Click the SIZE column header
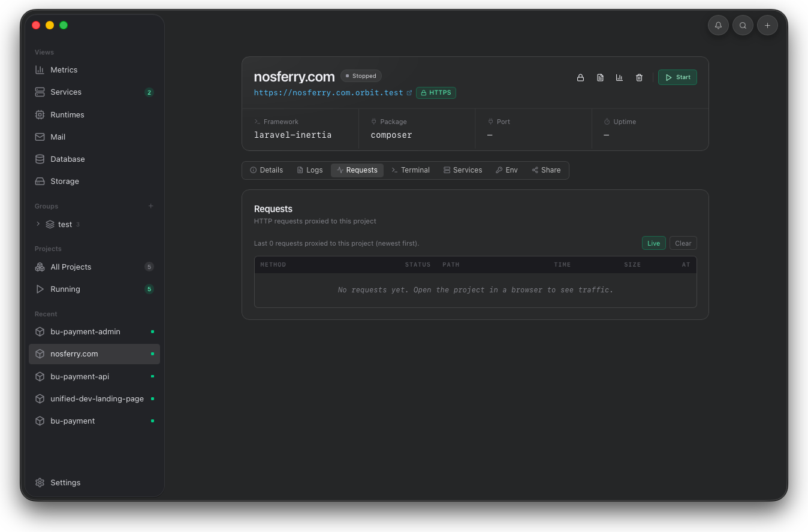The width and height of the screenshot is (808, 532). click(632, 265)
